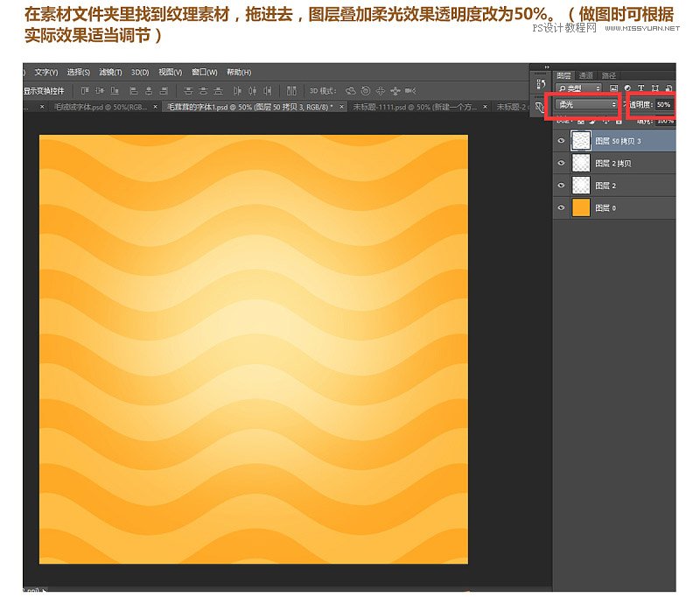Filter layers by smart objects icon
The image size is (700, 597).
[x=668, y=88]
